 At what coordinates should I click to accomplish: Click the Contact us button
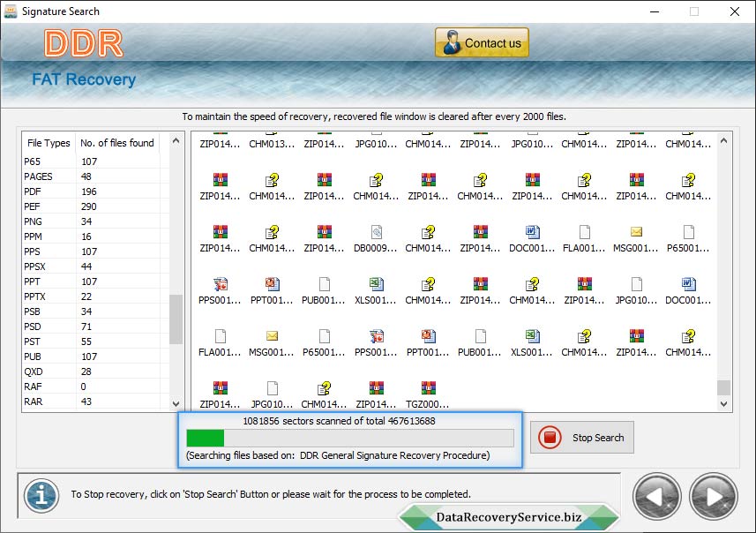pyautogui.click(x=482, y=43)
